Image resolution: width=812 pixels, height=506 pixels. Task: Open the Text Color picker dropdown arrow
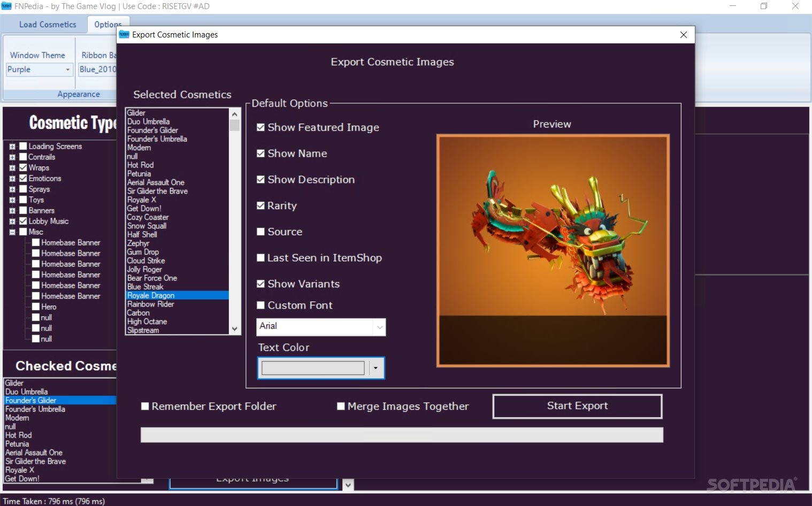(376, 368)
